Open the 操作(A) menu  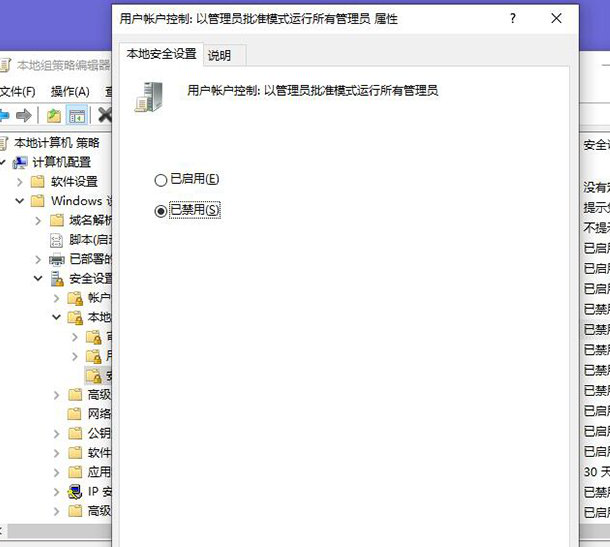(x=70, y=91)
